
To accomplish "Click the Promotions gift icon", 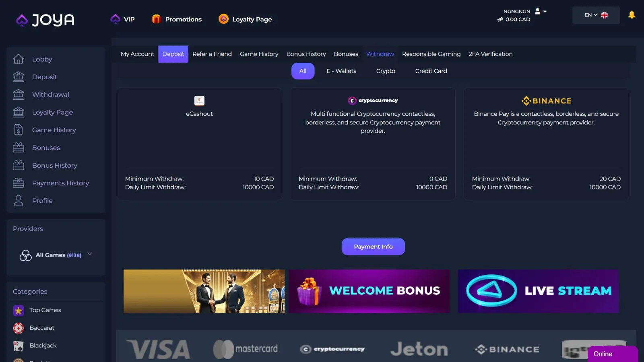I will (x=156, y=19).
